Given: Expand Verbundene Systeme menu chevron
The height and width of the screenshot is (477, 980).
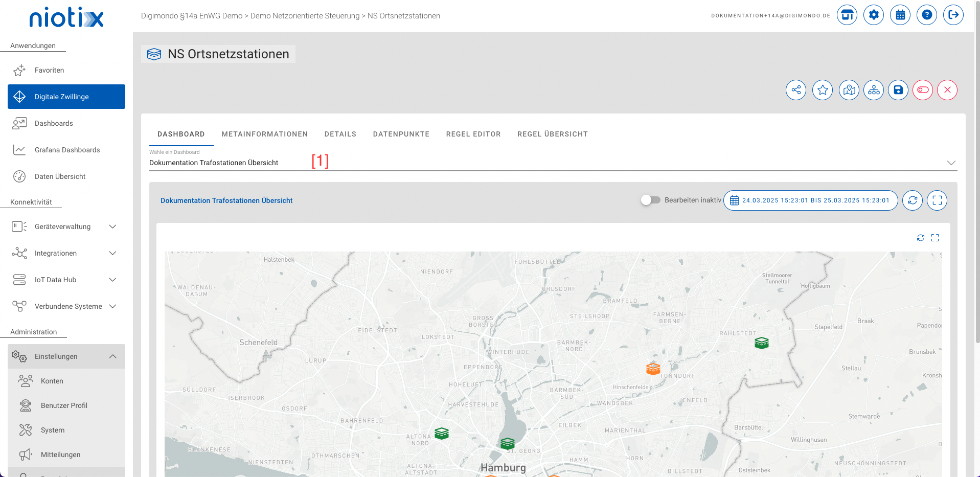Looking at the screenshot, I should [113, 306].
